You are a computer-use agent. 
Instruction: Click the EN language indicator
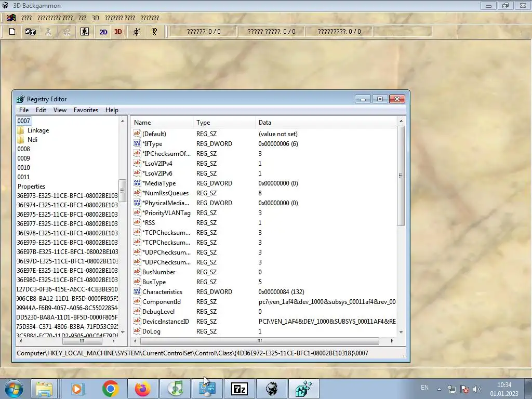point(424,388)
